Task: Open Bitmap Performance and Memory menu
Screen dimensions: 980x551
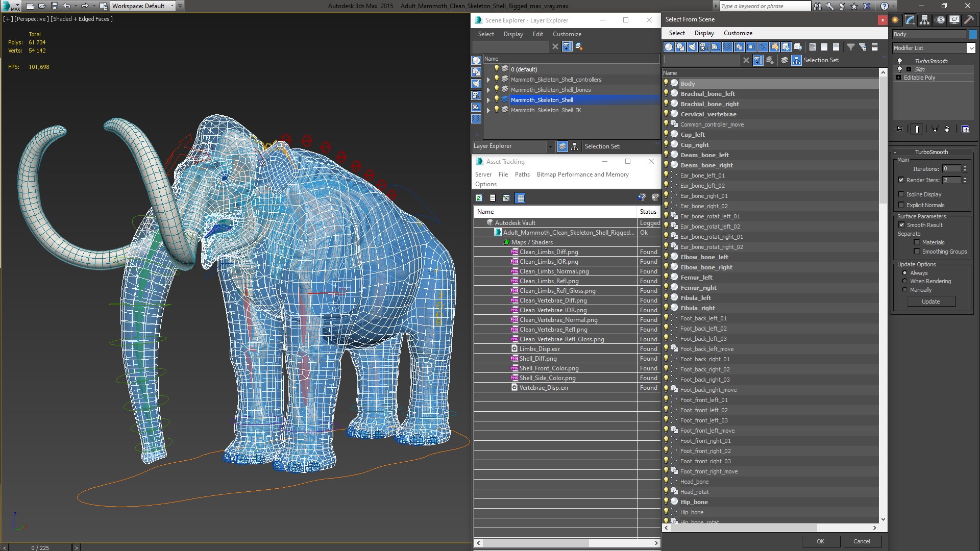Action: coord(582,174)
